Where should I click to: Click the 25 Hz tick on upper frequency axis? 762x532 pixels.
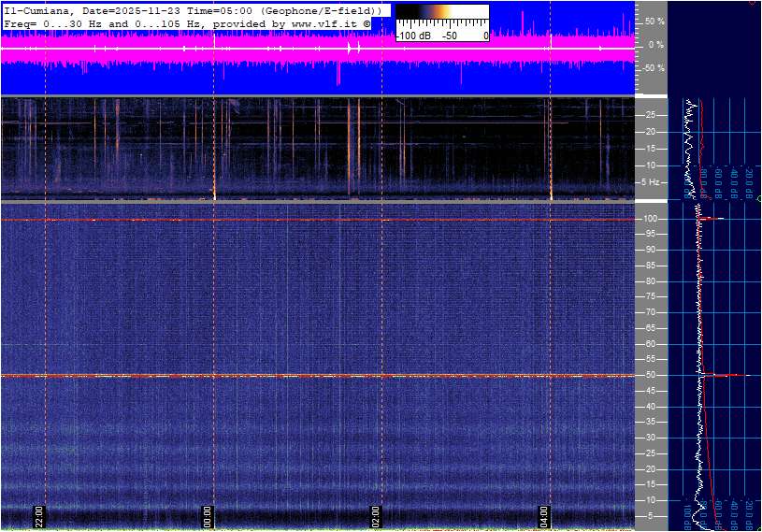coord(653,115)
